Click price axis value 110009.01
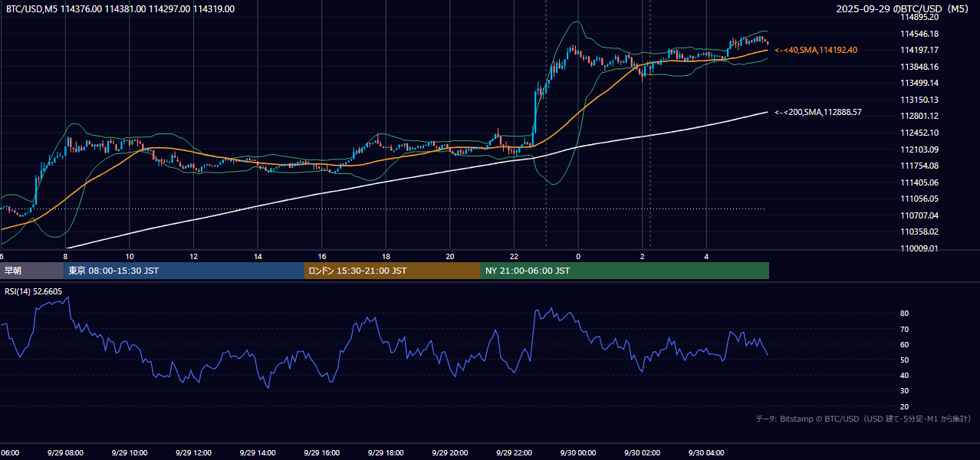Viewport: 980px width, 460px height. (921, 248)
